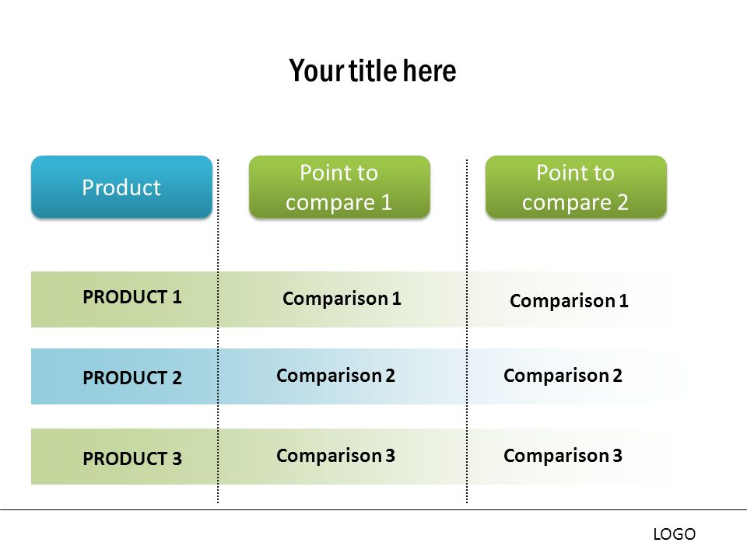
Task: Select Comparison 3 under Point to compare 2
Action: (563, 457)
